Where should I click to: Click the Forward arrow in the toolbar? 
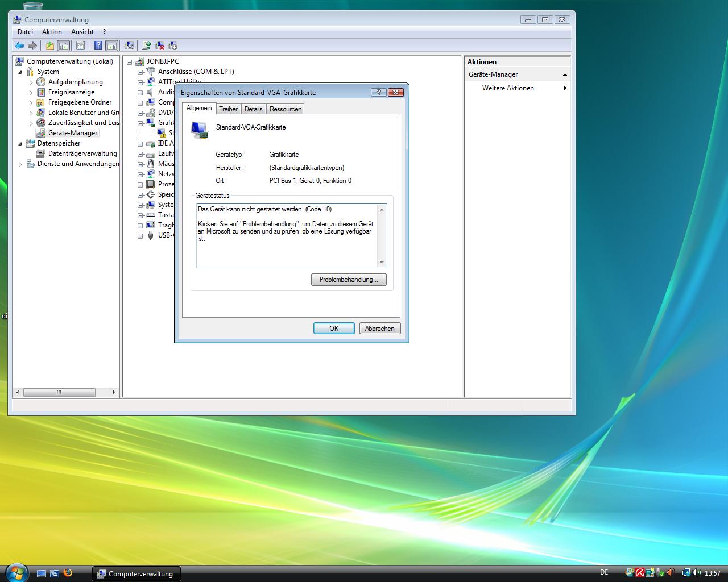32,45
